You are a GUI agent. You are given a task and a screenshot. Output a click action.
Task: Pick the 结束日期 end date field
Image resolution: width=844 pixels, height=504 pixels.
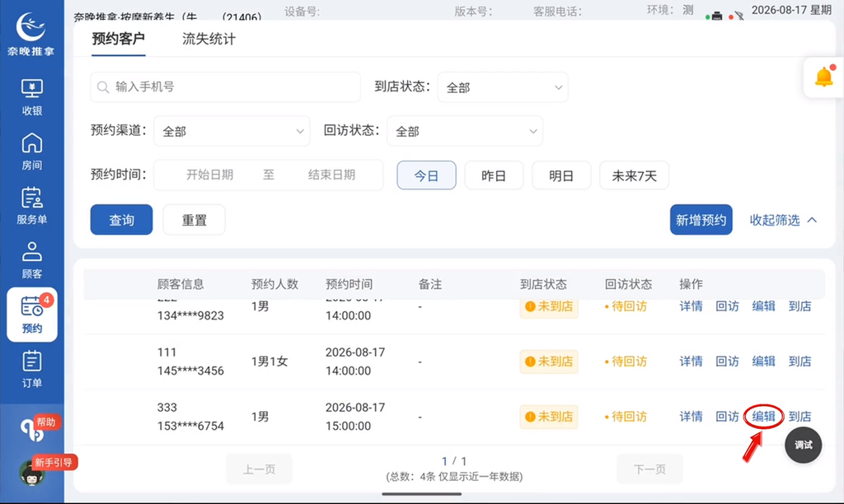(x=331, y=175)
